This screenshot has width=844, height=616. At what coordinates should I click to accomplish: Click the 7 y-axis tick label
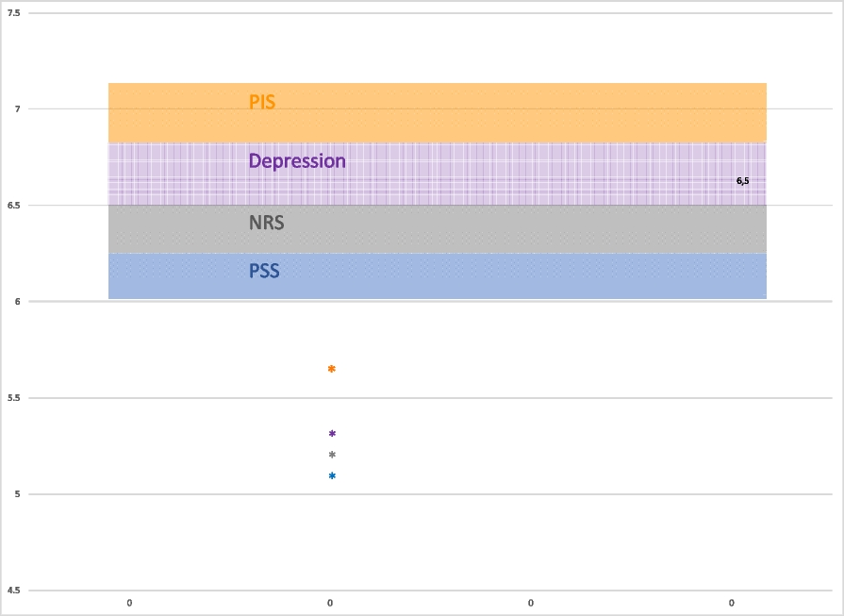pos(16,109)
